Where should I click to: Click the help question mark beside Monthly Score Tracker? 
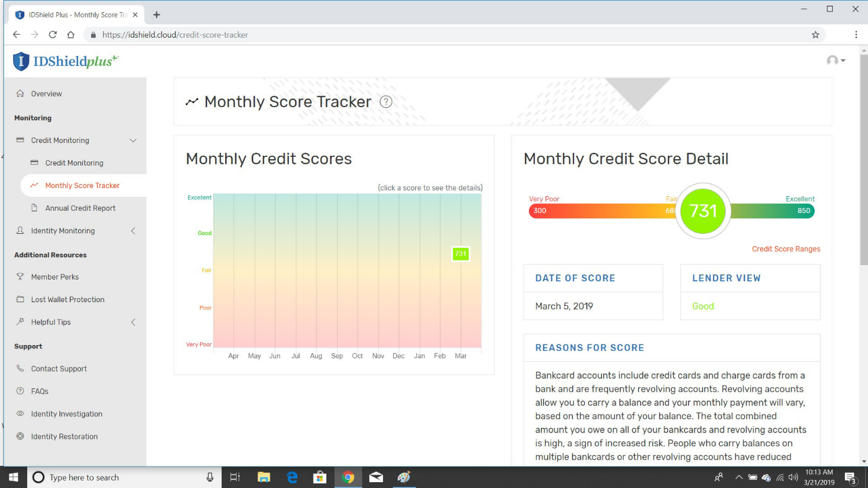click(386, 102)
